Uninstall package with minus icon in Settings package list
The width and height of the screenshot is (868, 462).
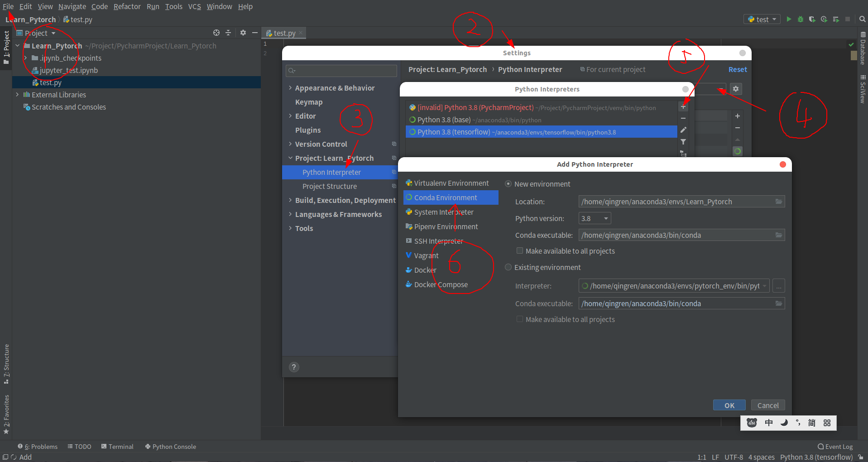click(738, 128)
